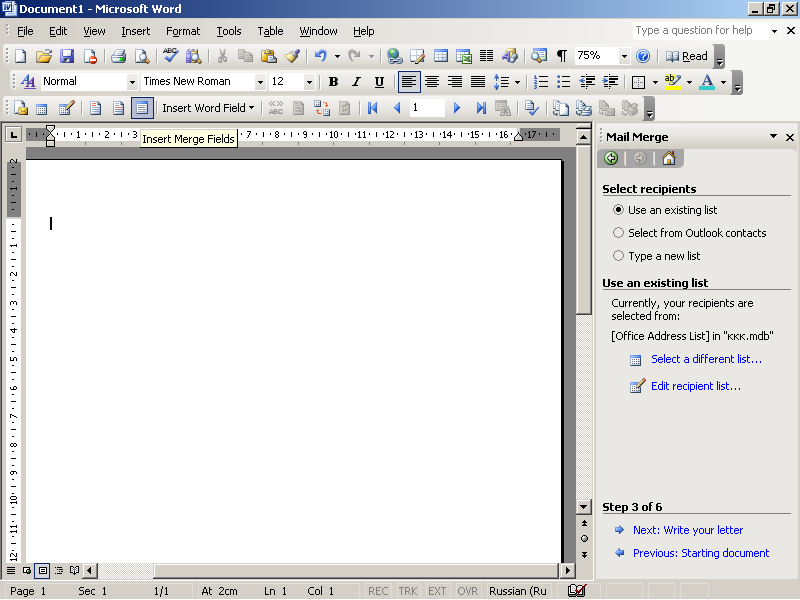
Task: Proceed to 'Next: Write your letter'
Action: coord(688,530)
